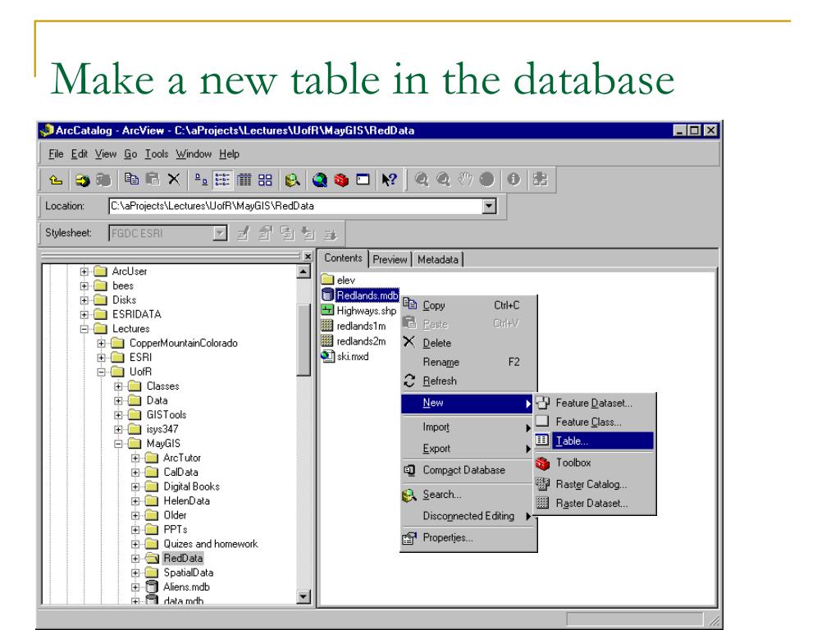Select the Zoom In tool
The image size is (840, 630).
[422, 180]
